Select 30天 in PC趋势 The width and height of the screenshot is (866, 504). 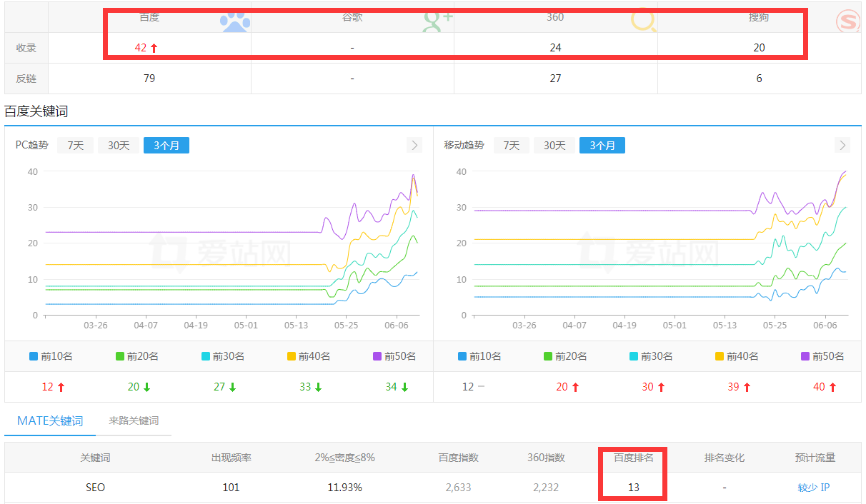tap(119, 145)
